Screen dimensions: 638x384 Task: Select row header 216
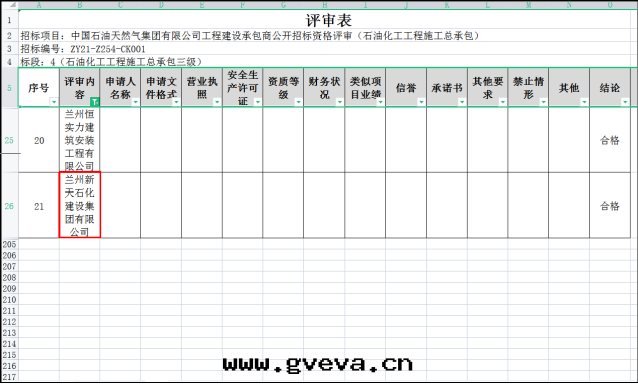tap(9, 366)
